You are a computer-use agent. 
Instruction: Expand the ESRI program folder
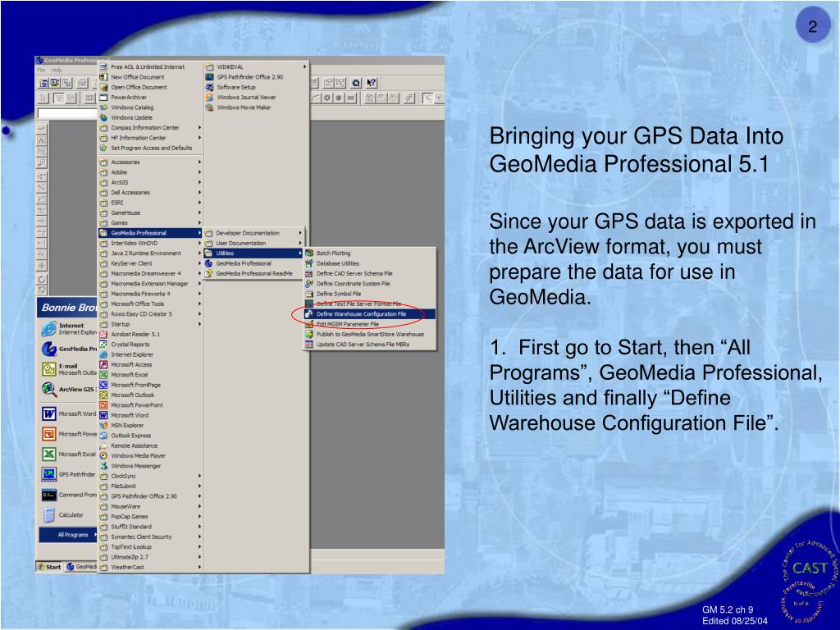[x=151, y=203]
